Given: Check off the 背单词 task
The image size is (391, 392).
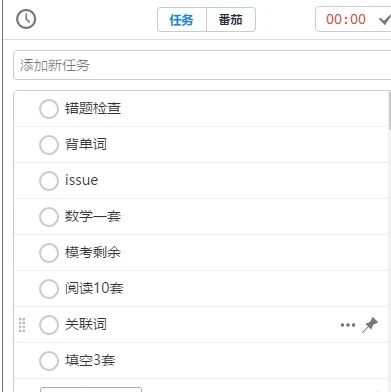Looking at the screenshot, I should (x=49, y=145).
